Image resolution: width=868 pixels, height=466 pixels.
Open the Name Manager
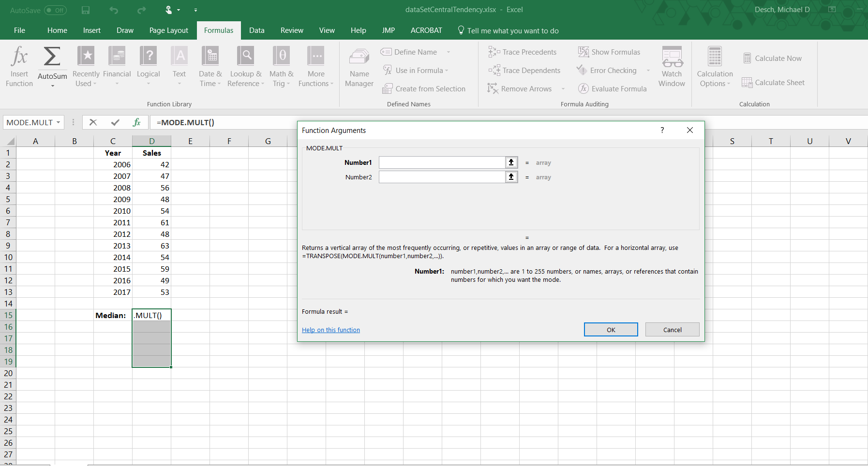pyautogui.click(x=359, y=67)
